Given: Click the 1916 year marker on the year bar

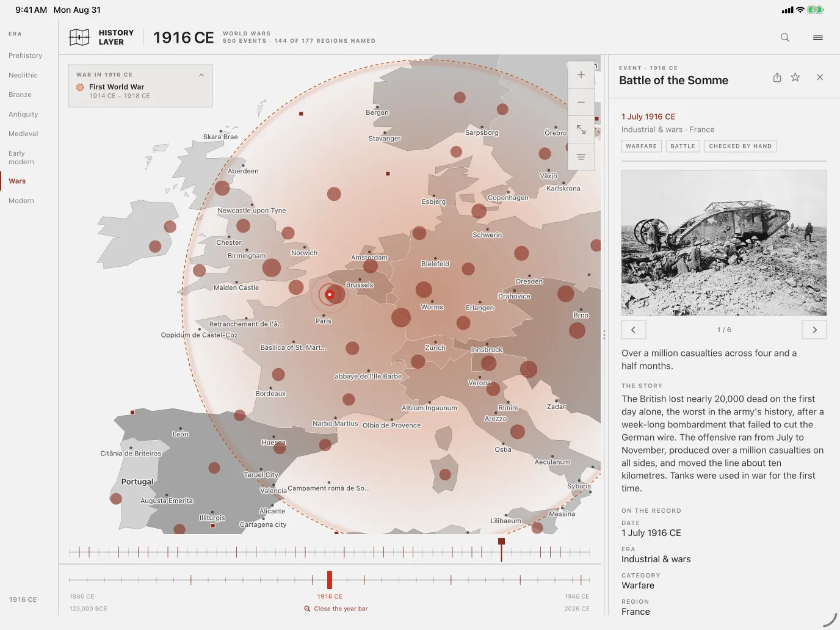Looking at the screenshot, I should [330, 580].
